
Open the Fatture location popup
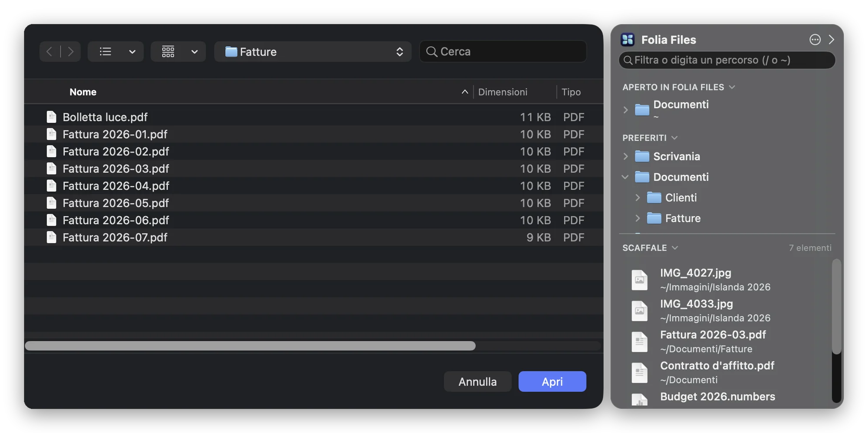[x=313, y=52]
